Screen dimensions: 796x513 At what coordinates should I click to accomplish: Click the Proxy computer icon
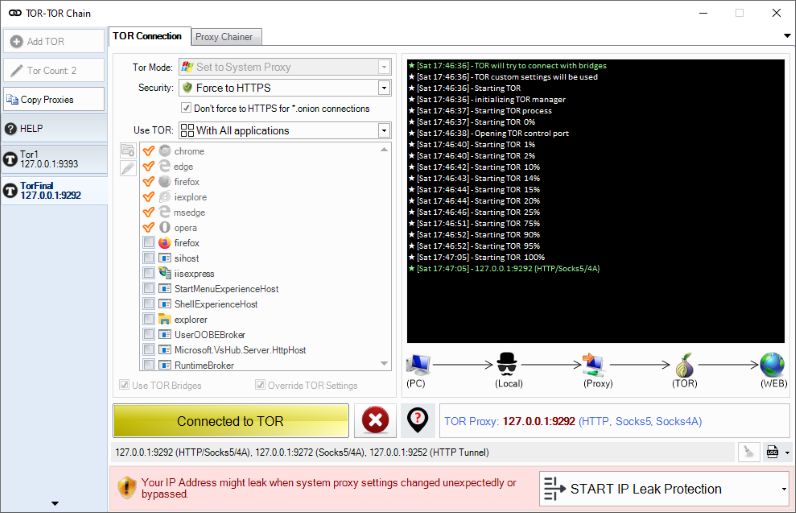pos(594,364)
